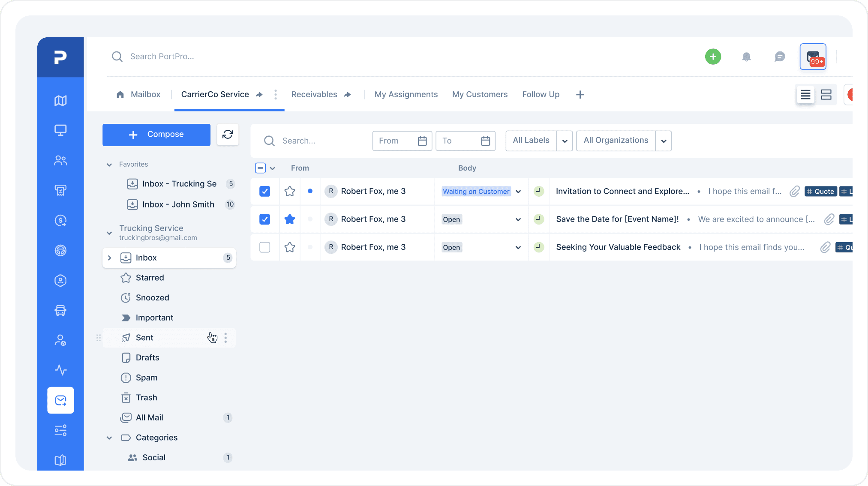Viewport: 868px width, 486px height.
Task: Unstar the Save the Date email
Action: (290, 219)
